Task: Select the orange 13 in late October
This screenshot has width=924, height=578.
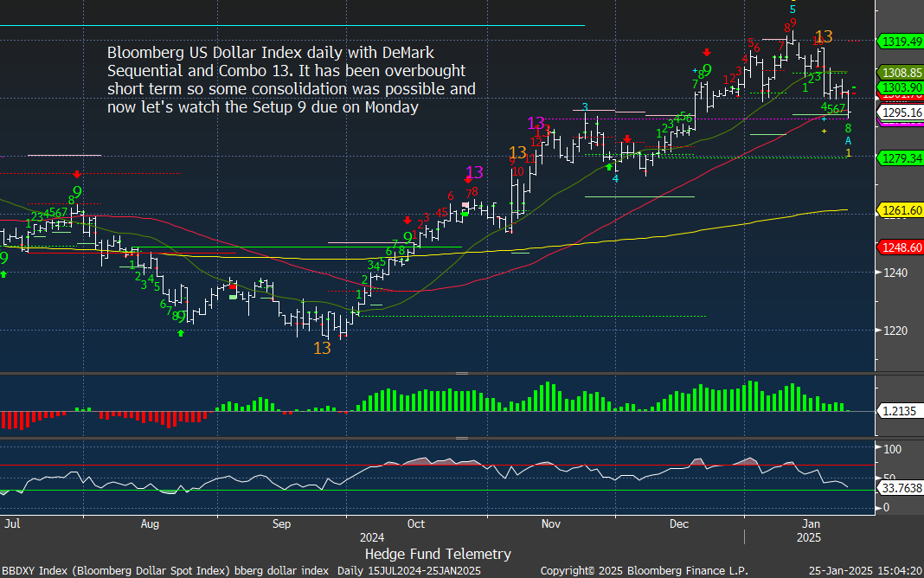Action: (x=517, y=152)
